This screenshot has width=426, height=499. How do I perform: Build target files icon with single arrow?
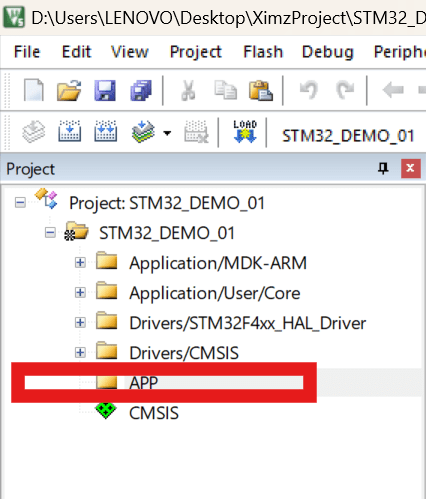(x=69, y=132)
